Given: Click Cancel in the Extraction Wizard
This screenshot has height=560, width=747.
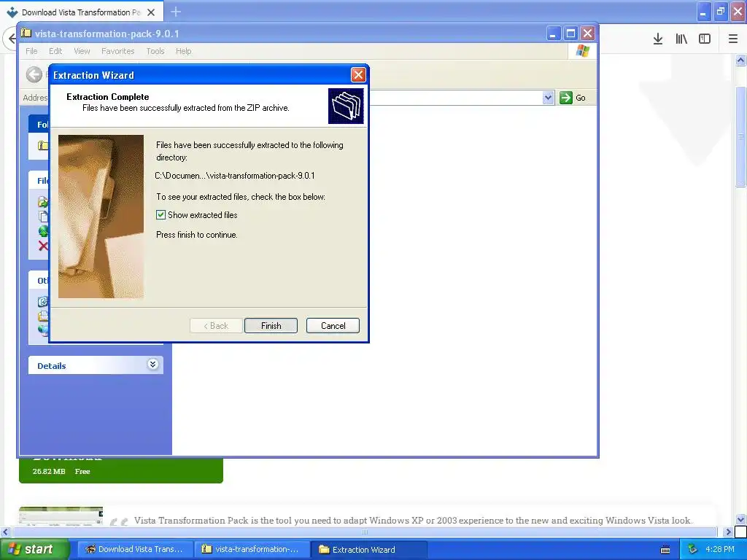Looking at the screenshot, I should [x=333, y=326].
